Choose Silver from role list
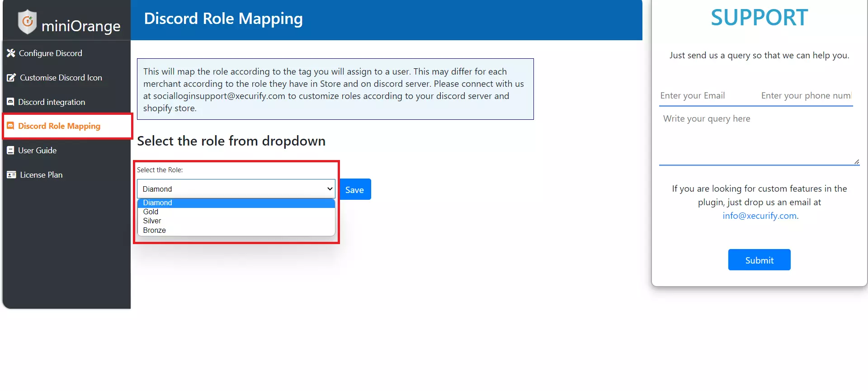This screenshot has height=391, width=868. tap(236, 221)
